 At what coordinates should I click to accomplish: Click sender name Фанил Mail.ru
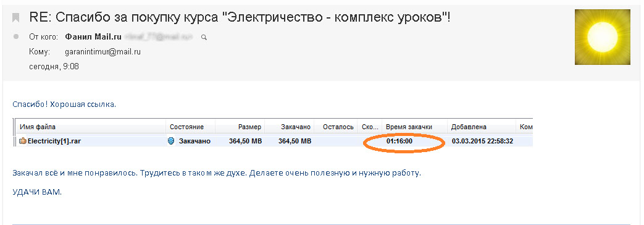coord(93,36)
